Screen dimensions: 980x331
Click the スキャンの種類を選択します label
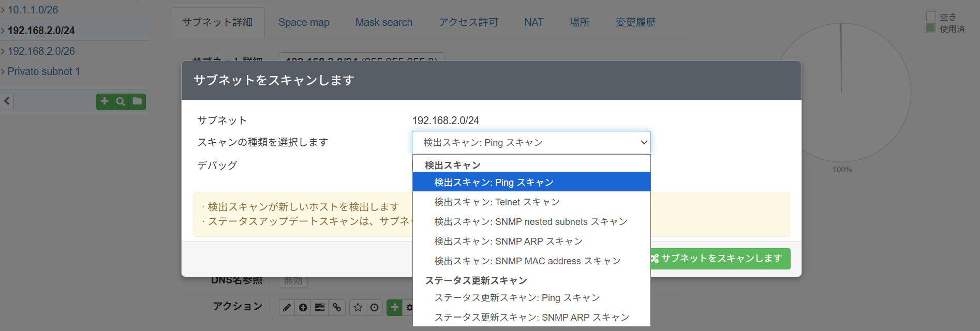(x=263, y=142)
